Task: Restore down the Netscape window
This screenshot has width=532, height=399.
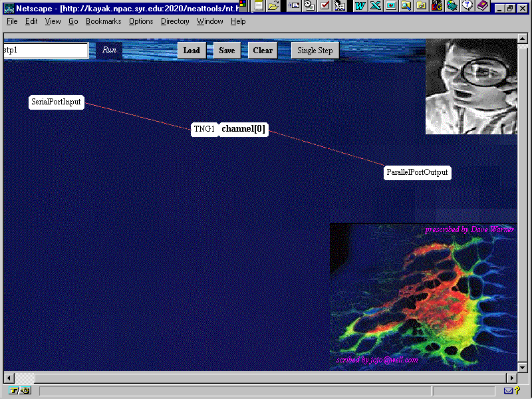Action: [x=510, y=9]
